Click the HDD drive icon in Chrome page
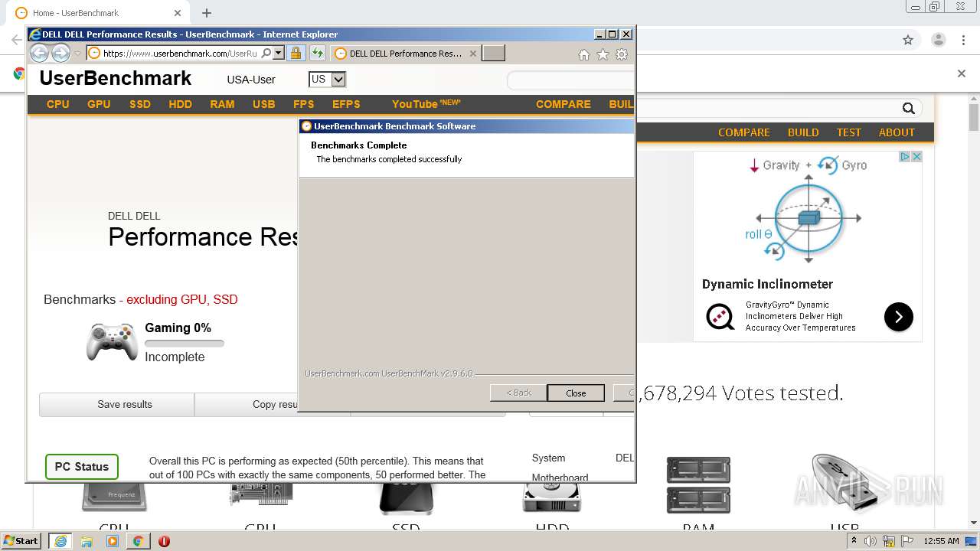 tap(552, 497)
